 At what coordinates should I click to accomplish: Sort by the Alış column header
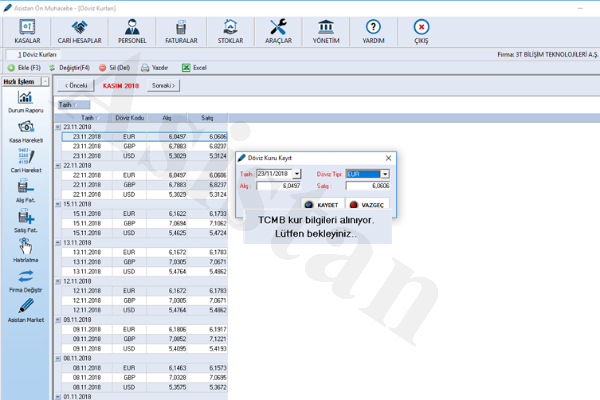click(x=167, y=118)
